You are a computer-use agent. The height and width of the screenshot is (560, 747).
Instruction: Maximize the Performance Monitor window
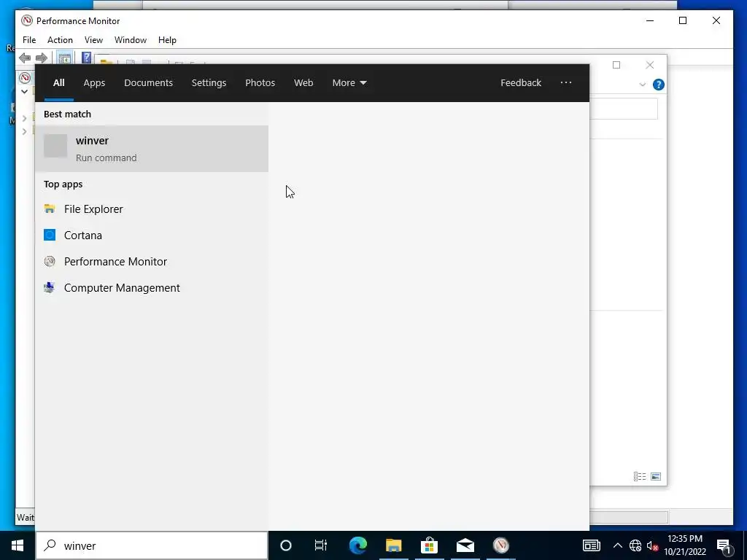pos(683,20)
